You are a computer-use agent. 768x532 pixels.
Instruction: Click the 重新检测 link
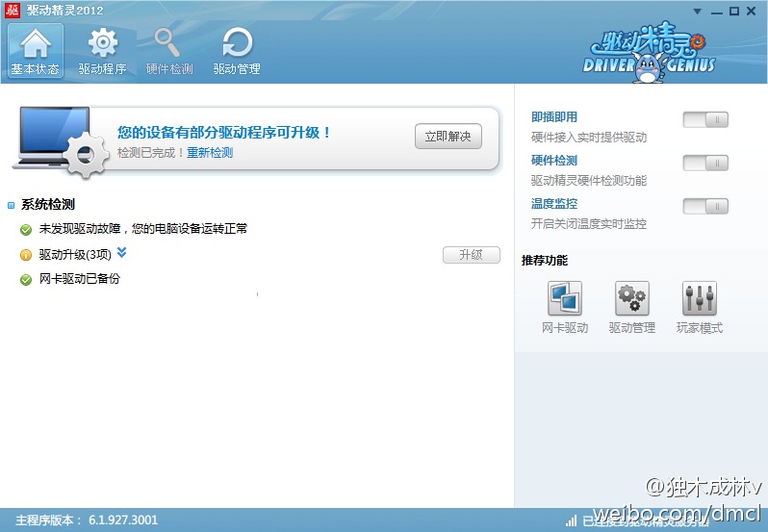pyautogui.click(x=210, y=153)
